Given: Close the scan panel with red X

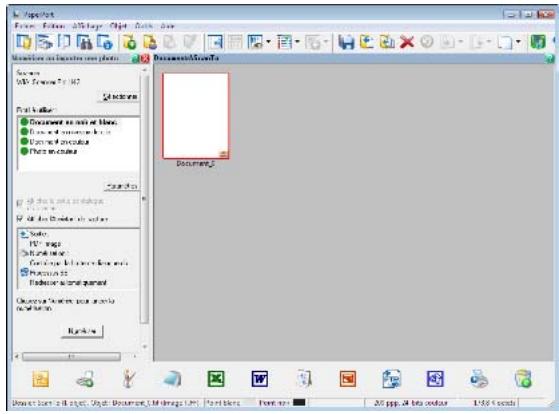Looking at the screenshot, I should 145,59.
